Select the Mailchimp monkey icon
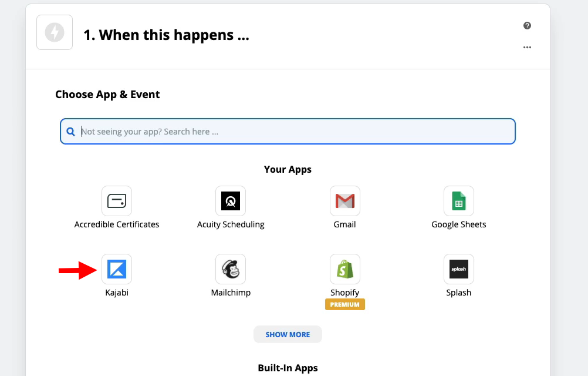The height and width of the screenshot is (376, 588). tap(231, 269)
